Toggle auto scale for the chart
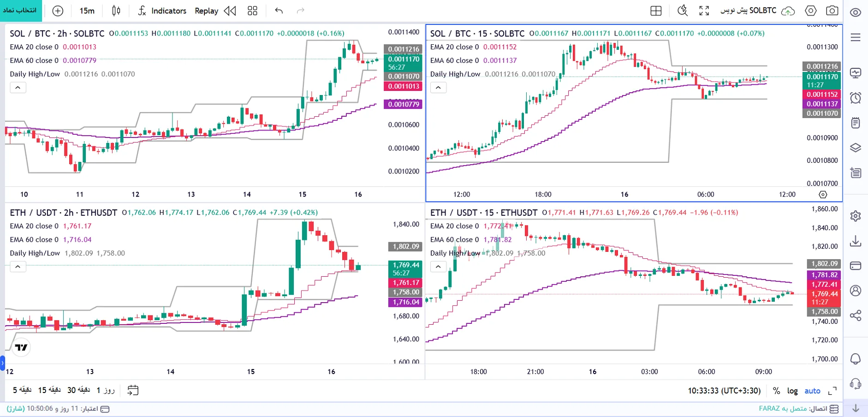The image size is (868, 417). tap(812, 391)
